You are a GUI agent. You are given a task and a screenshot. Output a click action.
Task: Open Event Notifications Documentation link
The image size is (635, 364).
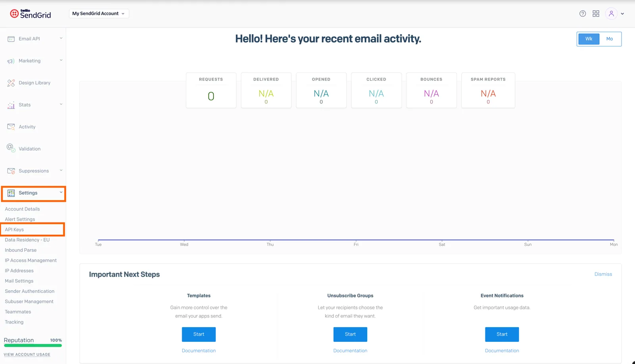click(502, 351)
